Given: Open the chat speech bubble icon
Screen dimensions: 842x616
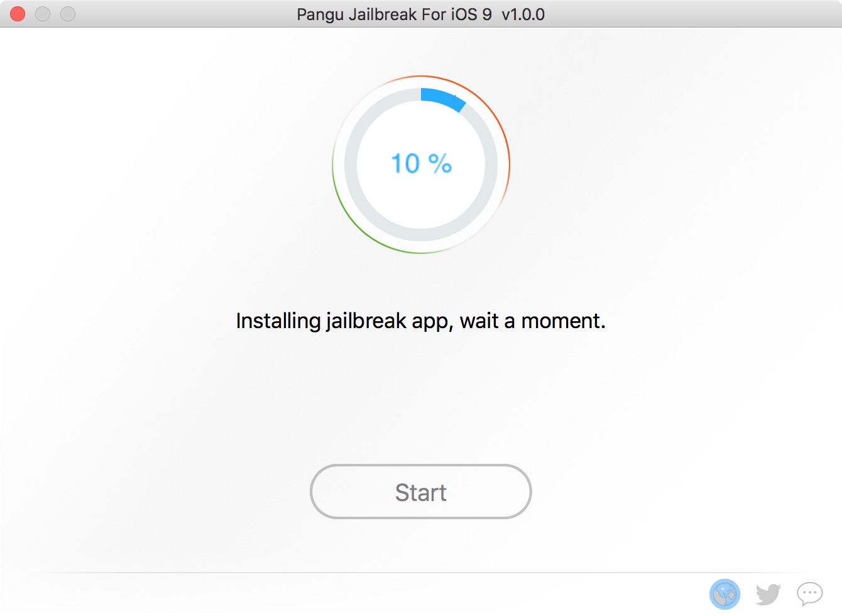Looking at the screenshot, I should (809, 593).
